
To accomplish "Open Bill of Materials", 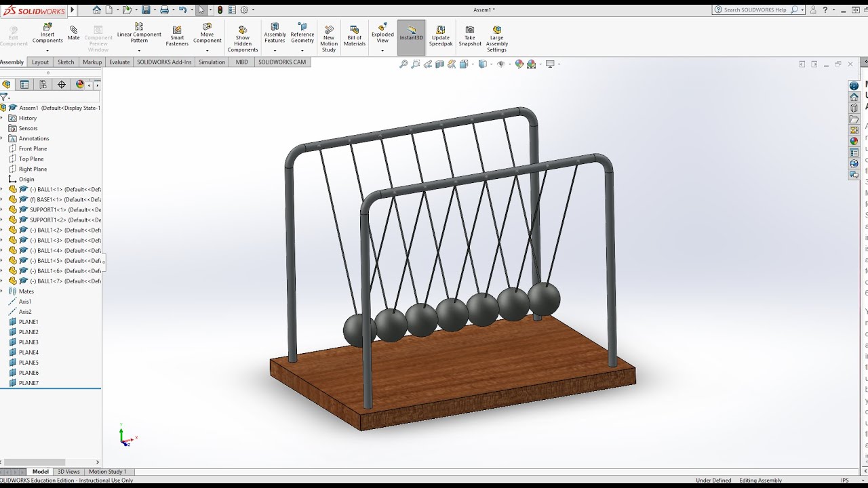I will click(355, 36).
